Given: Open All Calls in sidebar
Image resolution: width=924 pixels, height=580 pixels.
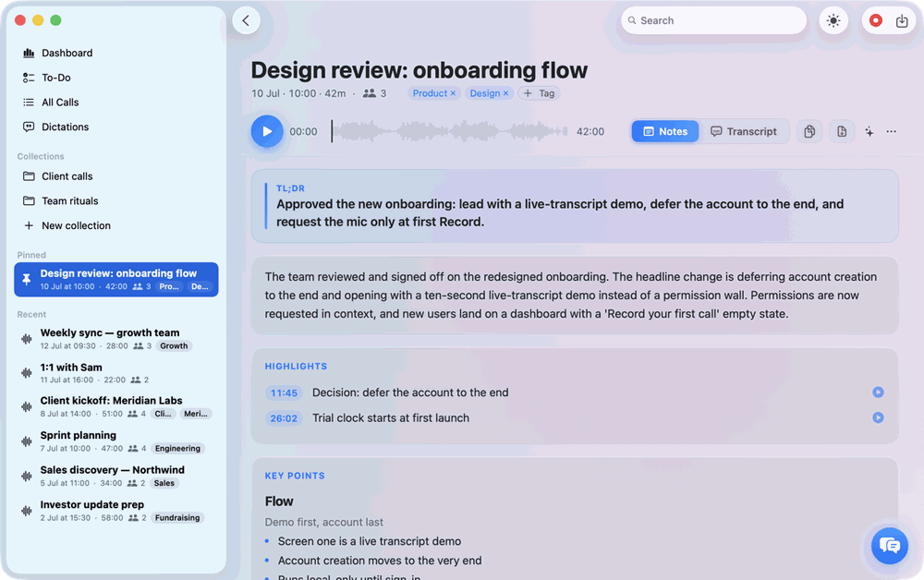Looking at the screenshot, I should coord(116,103).
